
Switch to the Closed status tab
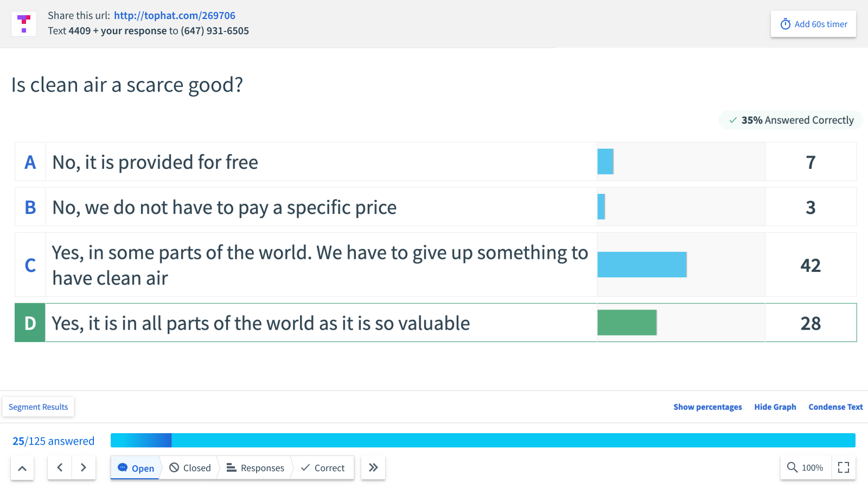(190, 468)
